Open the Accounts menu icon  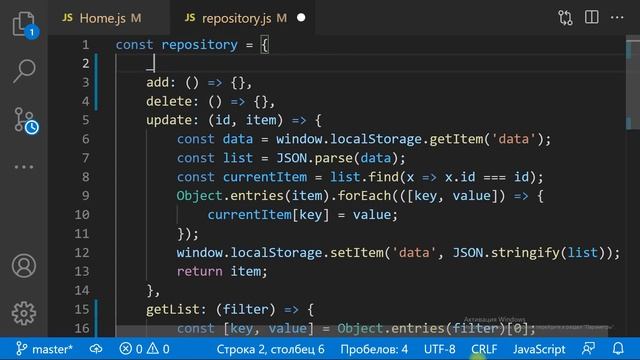(x=24, y=266)
